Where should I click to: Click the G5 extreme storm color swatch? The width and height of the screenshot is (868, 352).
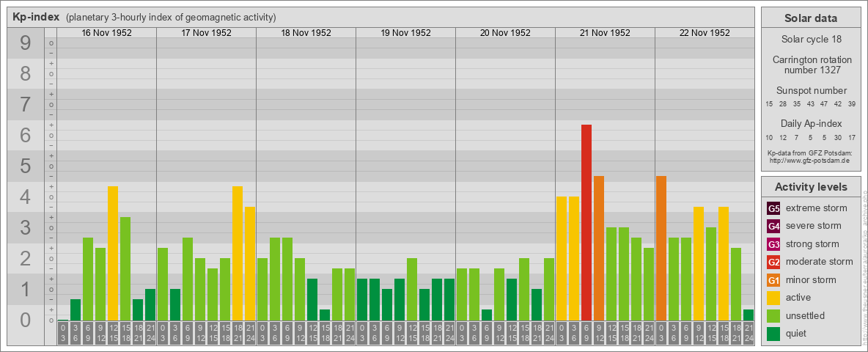773,208
